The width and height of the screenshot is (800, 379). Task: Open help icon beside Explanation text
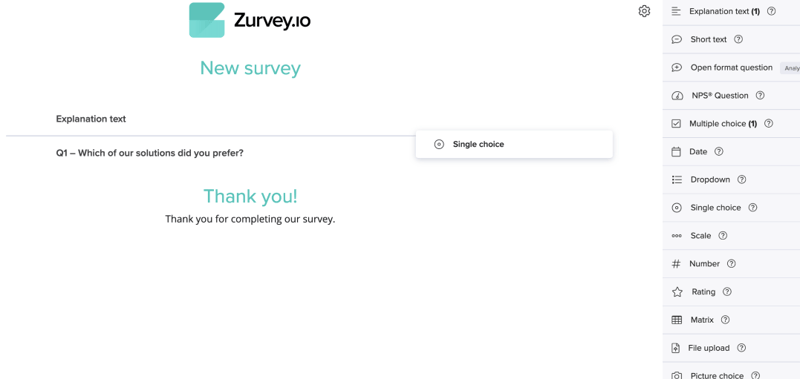[x=771, y=11]
